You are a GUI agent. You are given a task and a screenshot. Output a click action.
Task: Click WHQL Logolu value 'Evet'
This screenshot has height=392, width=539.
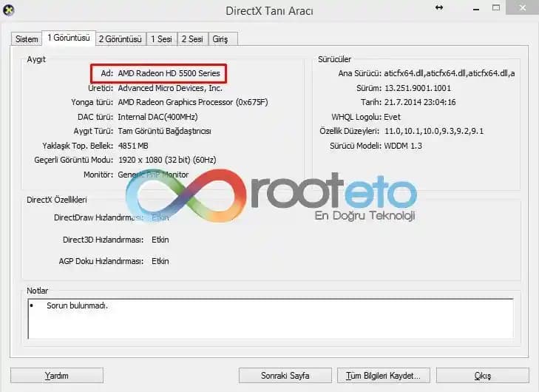pos(392,117)
